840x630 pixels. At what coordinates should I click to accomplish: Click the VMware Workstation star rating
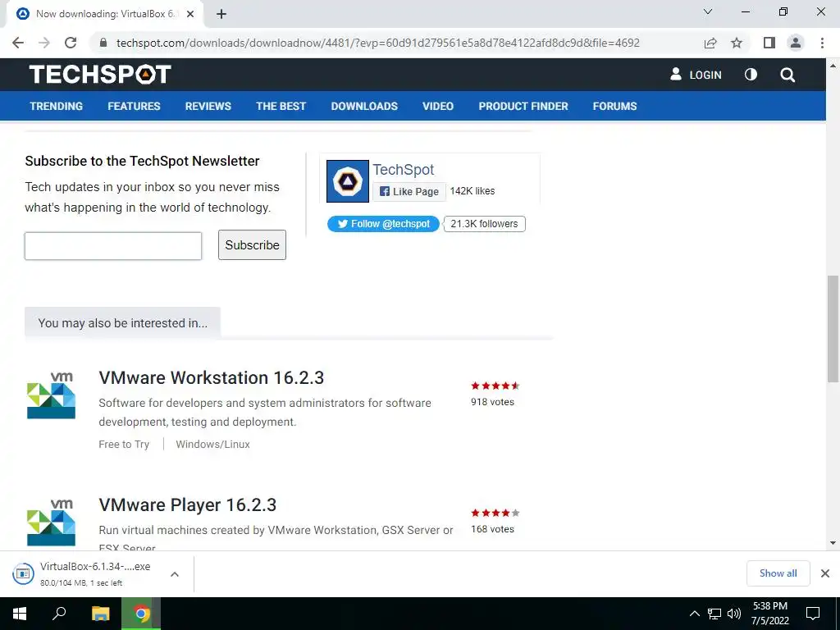click(495, 386)
